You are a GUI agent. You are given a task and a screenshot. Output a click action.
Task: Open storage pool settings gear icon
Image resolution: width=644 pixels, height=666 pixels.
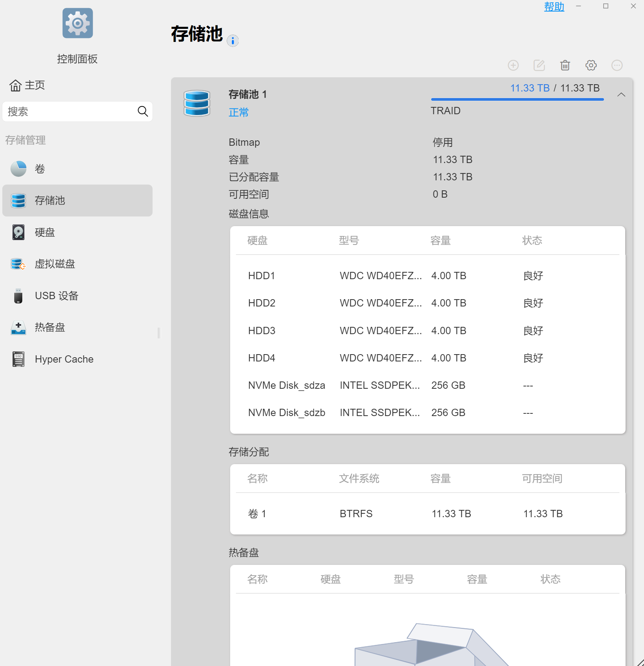pos(591,65)
